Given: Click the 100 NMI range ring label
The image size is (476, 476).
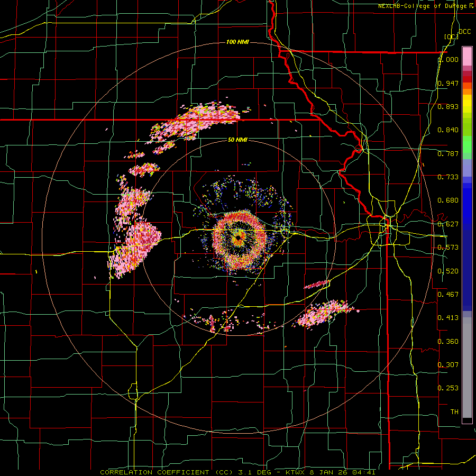Looking at the screenshot, I should click(x=237, y=42).
